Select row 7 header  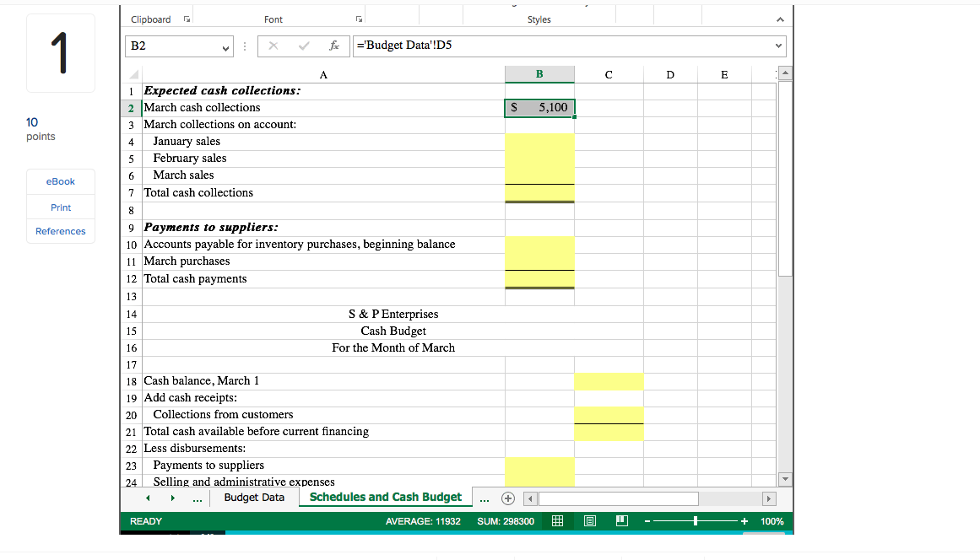[131, 193]
